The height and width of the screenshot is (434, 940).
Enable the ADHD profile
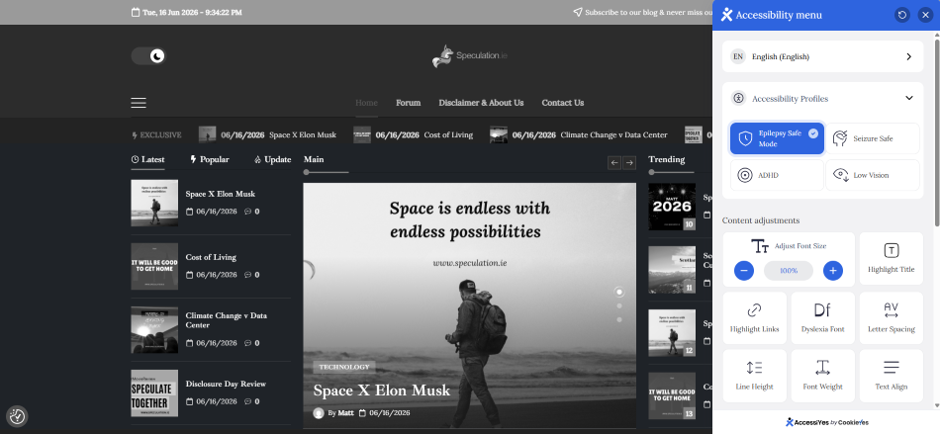tap(777, 175)
